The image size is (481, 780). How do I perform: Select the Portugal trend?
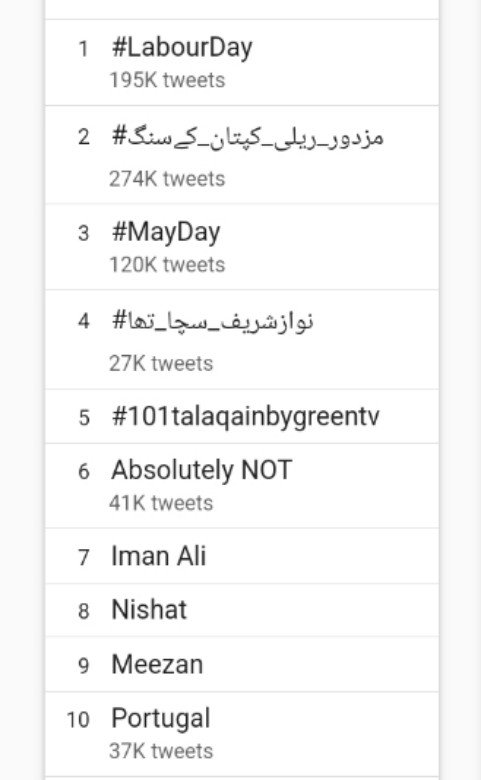(x=242, y=734)
